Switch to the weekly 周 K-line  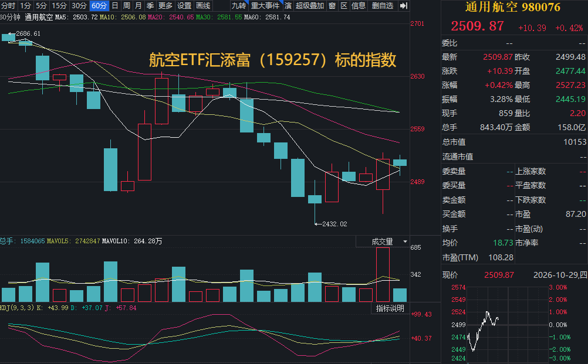[x=126, y=6]
